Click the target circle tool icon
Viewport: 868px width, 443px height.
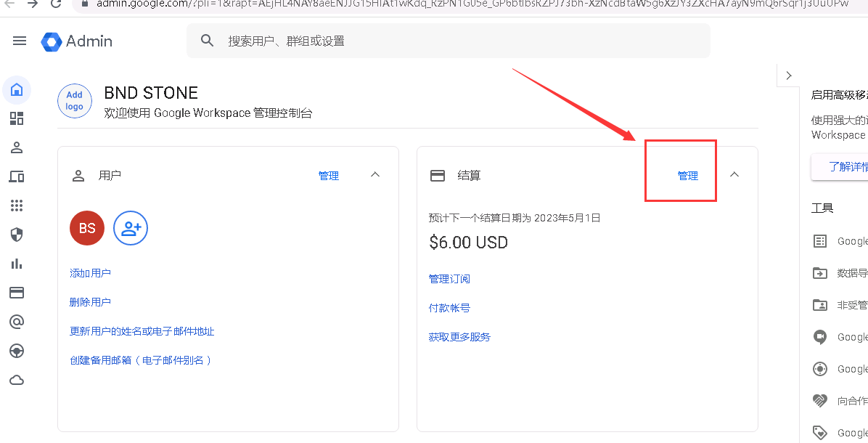pos(820,369)
